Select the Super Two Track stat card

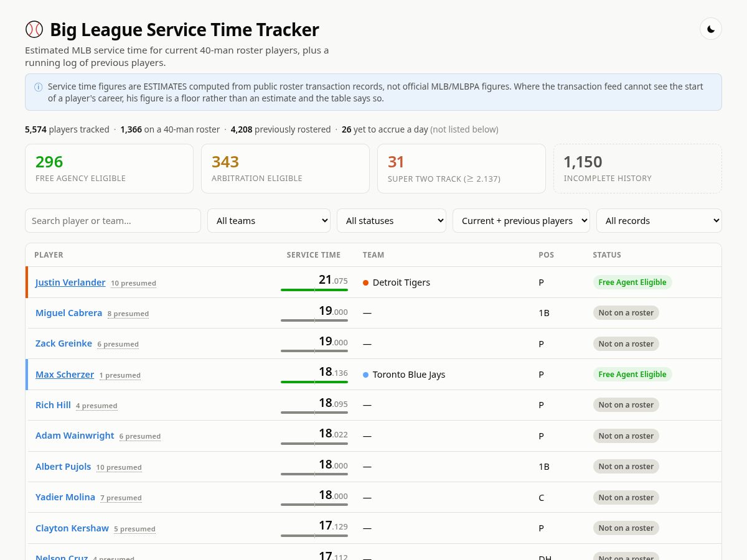coord(461,169)
